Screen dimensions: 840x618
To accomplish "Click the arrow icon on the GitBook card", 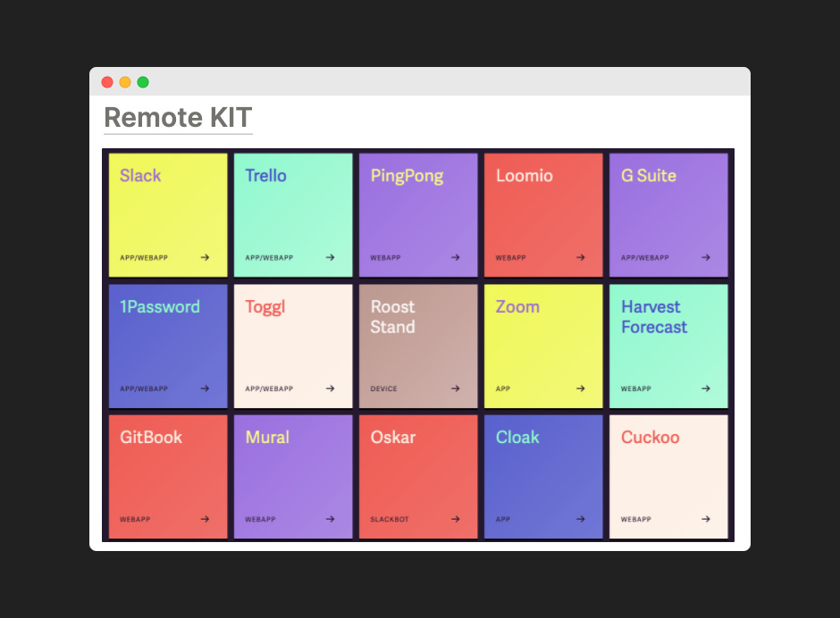I will (x=205, y=519).
